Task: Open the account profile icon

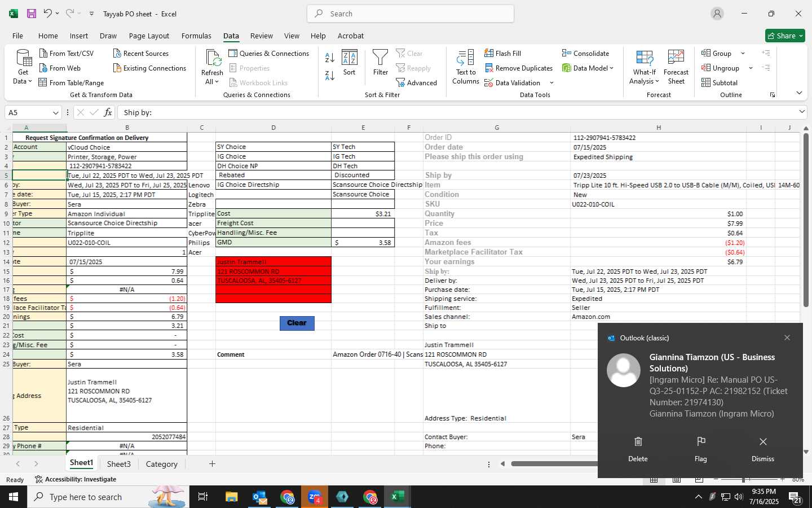Action: click(x=717, y=14)
